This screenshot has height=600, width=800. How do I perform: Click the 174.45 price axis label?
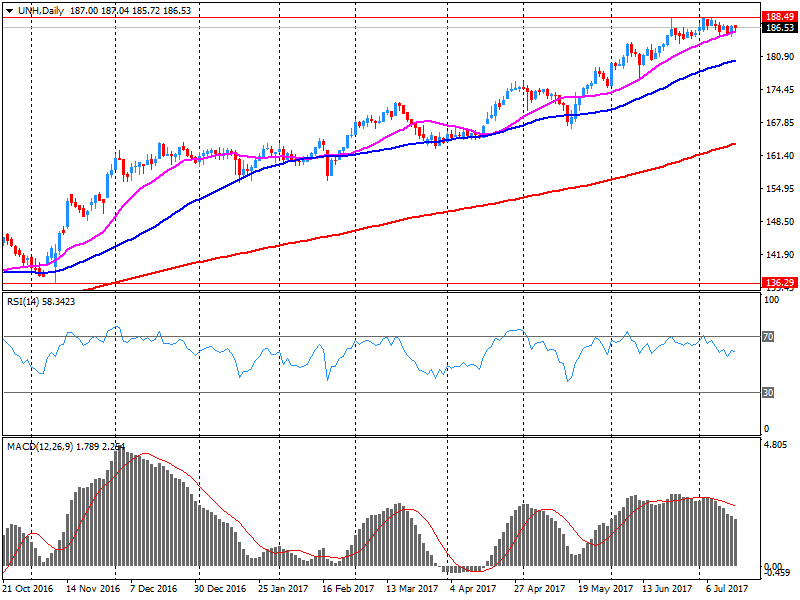coord(780,90)
